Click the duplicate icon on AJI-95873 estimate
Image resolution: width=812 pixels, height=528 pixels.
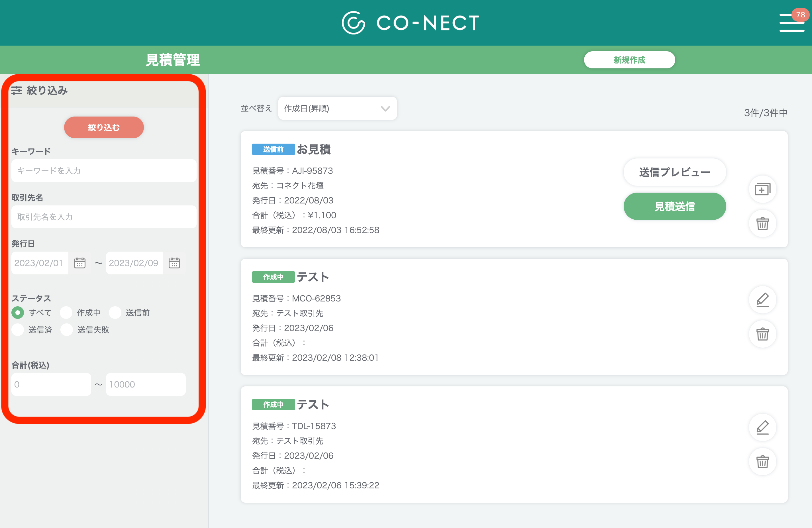(x=762, y=189)
